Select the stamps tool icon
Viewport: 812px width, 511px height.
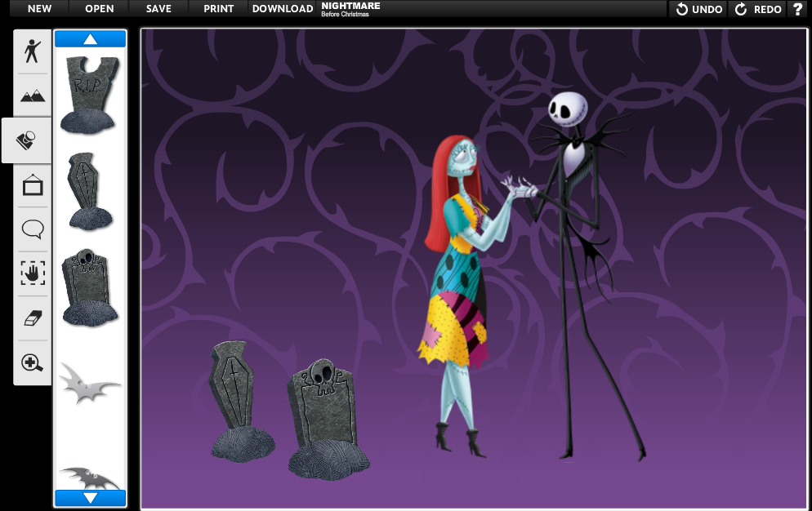click(x=26, y=140)
